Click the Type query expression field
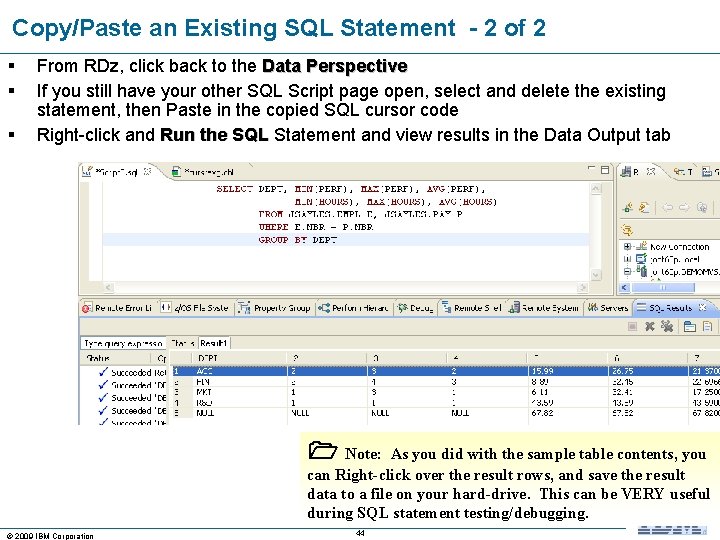 pos(123,343)
